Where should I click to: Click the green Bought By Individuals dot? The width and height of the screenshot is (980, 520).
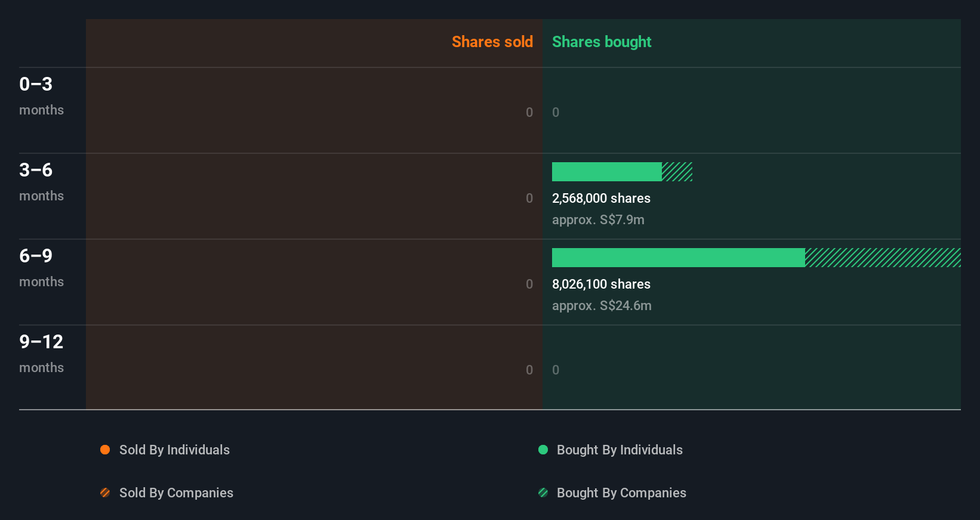click(x=543, y=450)
